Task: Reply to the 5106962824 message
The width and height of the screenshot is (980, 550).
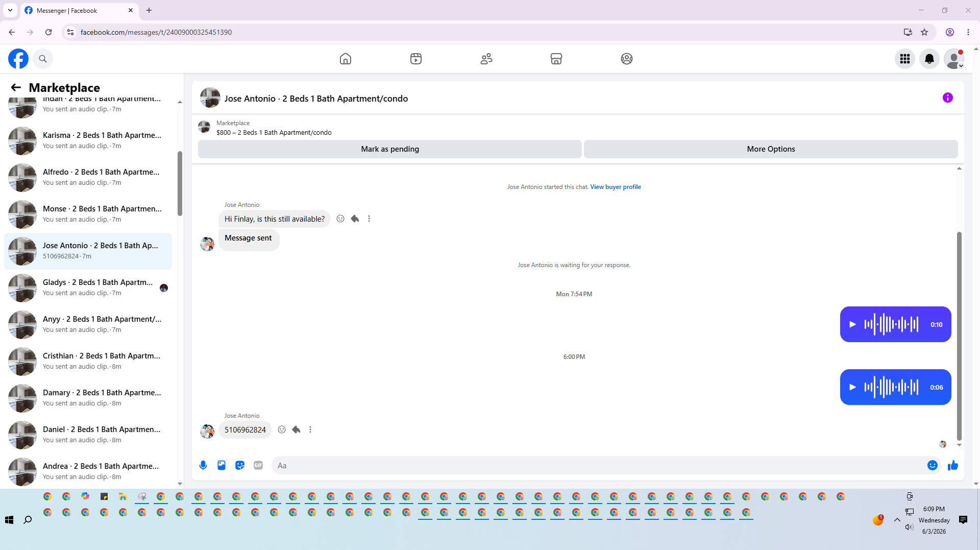Action: (296, 429)
